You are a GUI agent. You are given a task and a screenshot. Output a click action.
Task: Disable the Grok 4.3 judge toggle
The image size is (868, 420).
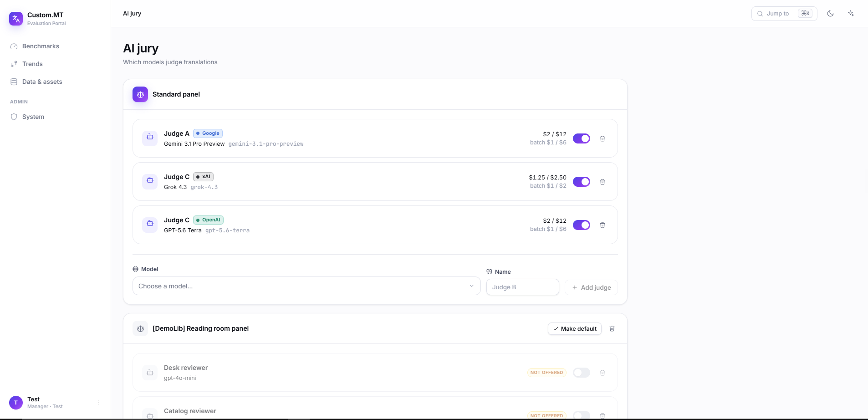tap(582, 182)
